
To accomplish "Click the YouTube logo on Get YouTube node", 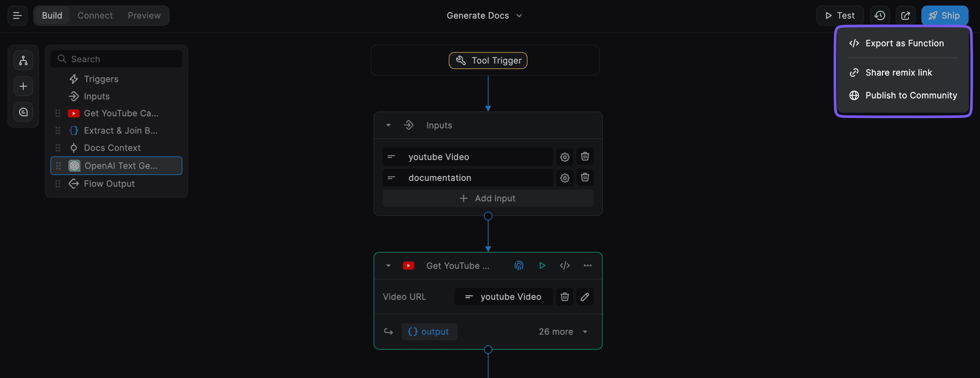I will 409,266.
